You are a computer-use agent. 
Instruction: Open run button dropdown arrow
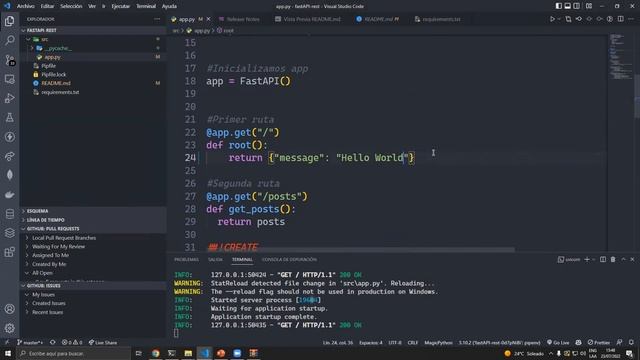point(559,19)
